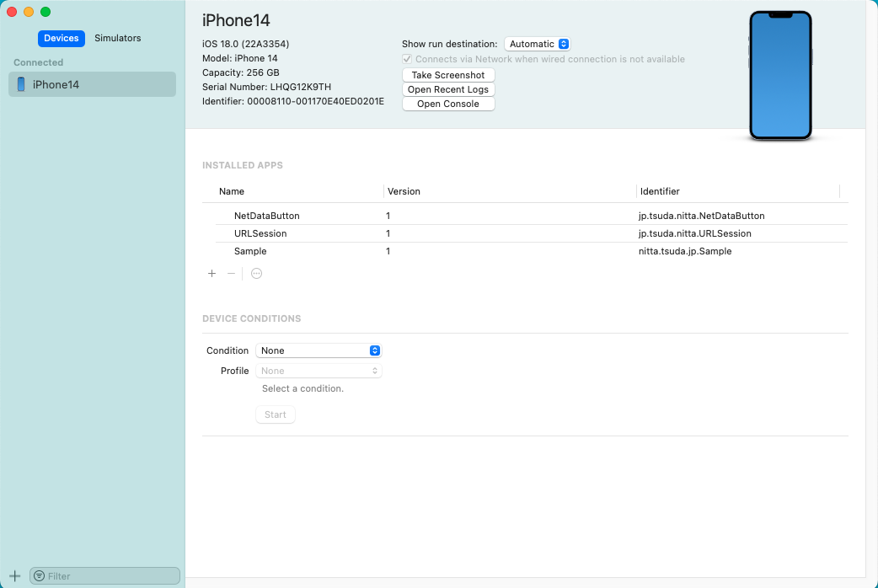
Task: Expand the Condition dropdown
Action: point(319,350)
